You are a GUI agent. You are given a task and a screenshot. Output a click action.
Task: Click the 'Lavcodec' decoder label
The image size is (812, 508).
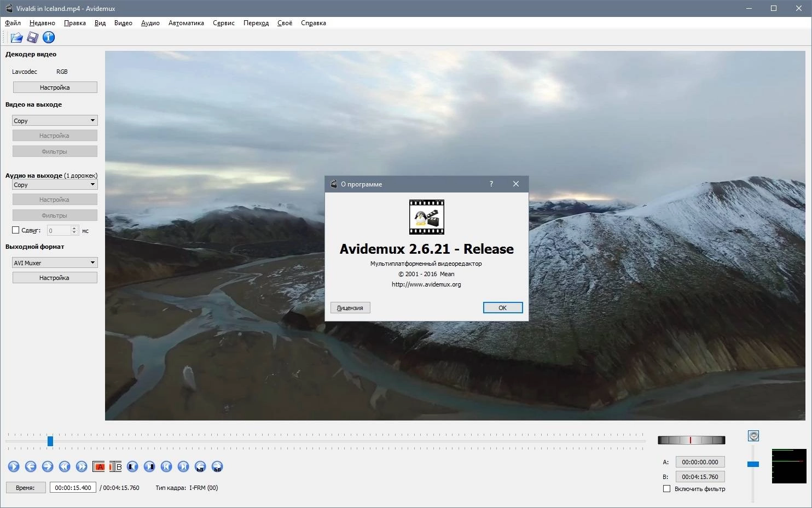(x=25, y=72)
